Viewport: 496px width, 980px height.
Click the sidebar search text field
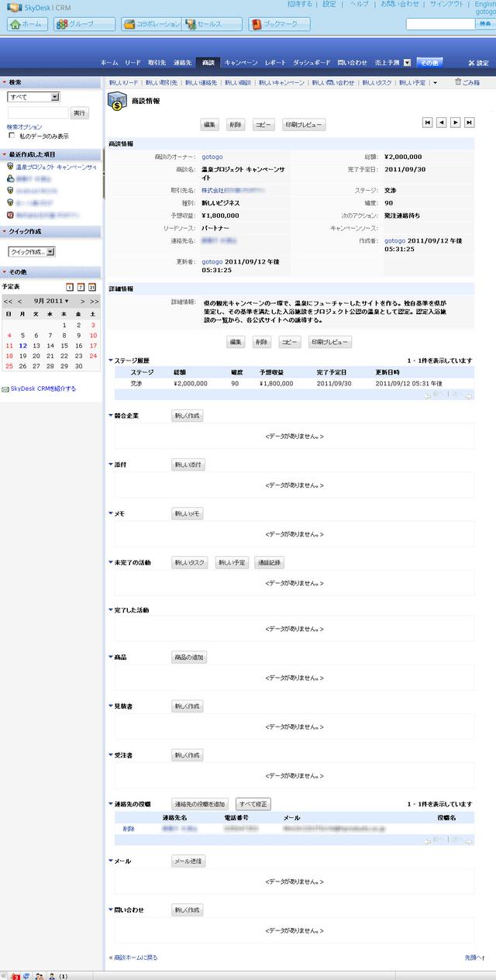pyautogui.click(x=37, y=113)
